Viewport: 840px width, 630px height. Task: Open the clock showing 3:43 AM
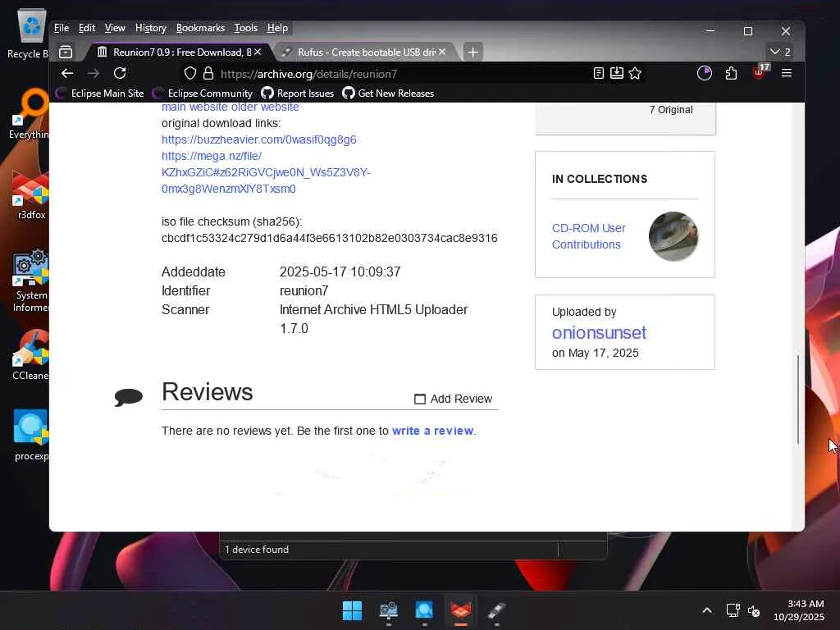(x=799, y=610)
